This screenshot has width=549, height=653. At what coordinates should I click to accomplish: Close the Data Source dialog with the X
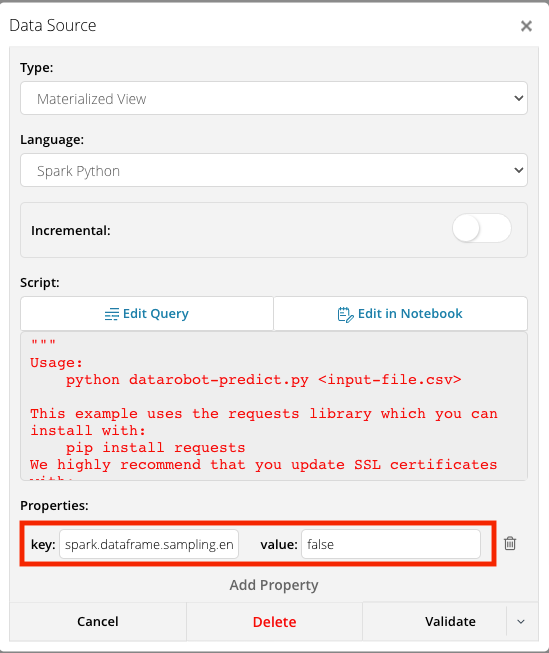point(527,26)
